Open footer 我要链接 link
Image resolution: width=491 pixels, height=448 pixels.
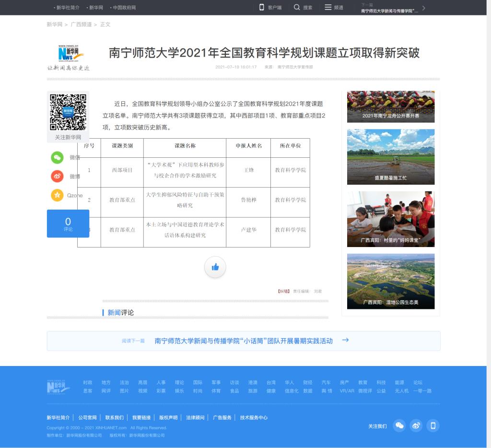(141, 418)
